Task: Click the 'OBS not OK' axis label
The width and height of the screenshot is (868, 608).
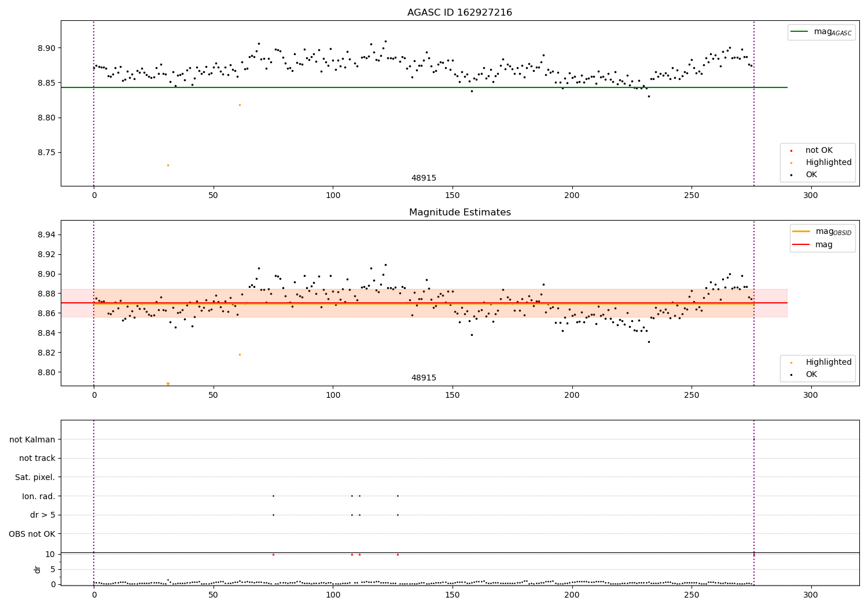Action: 32,534
